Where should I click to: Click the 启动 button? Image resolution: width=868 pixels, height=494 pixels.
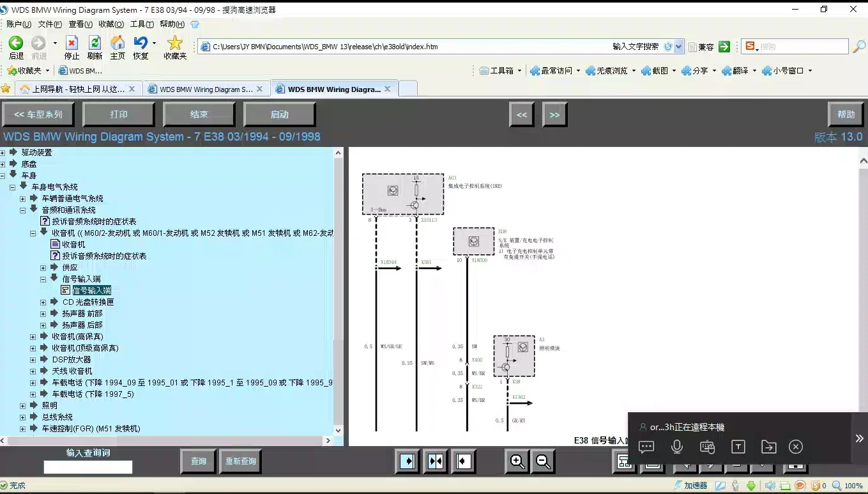[280, 114]
